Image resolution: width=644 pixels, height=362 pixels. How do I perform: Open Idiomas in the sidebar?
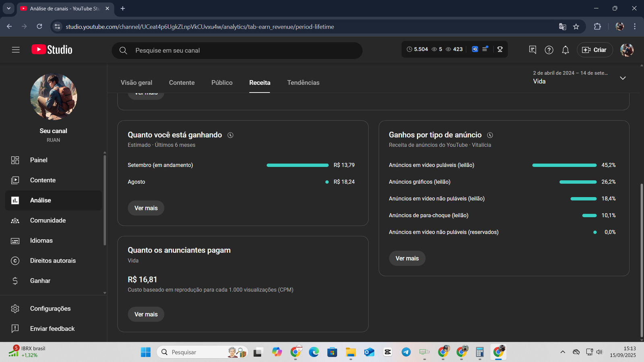[x=54, y=241]
